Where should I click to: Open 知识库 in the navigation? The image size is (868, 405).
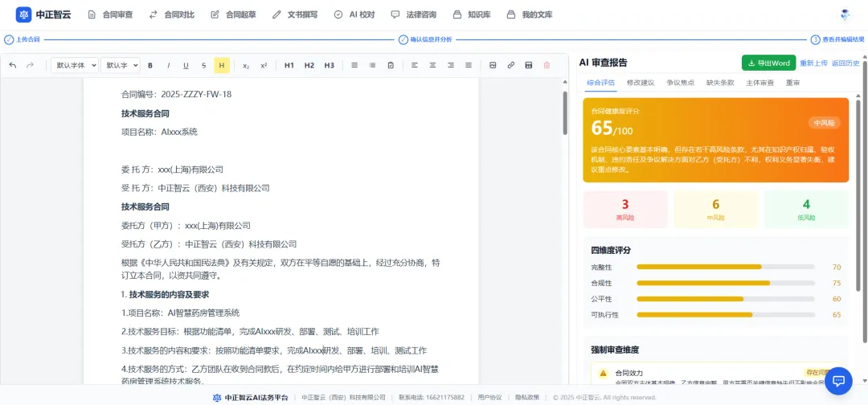tap(472, 15)
